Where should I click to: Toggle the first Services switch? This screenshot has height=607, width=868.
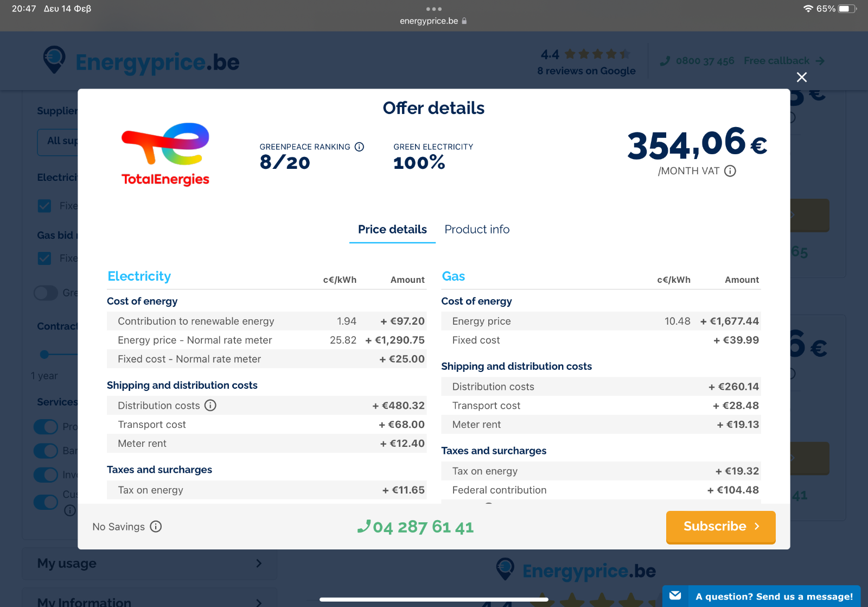[x=46, y=426]
